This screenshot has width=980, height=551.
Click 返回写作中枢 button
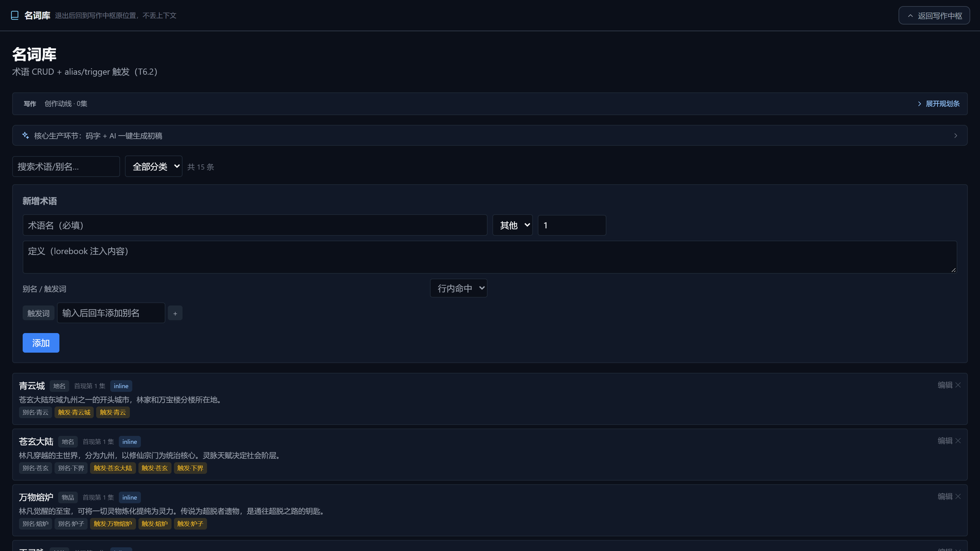point(934,16)
